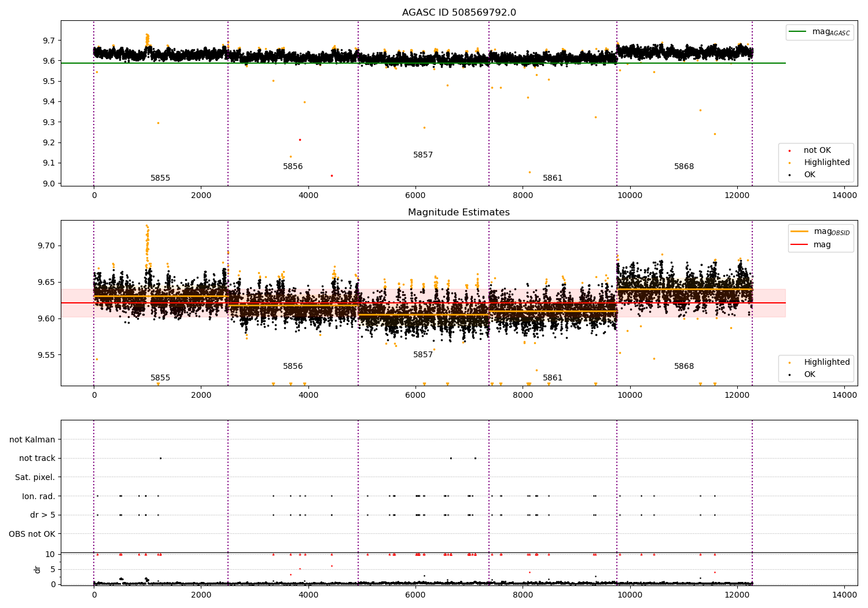Click obsid label 5861 in the top plot
The width and height of the screenshot is (868, 608).
pyautogui.click(x=553, y=178)
